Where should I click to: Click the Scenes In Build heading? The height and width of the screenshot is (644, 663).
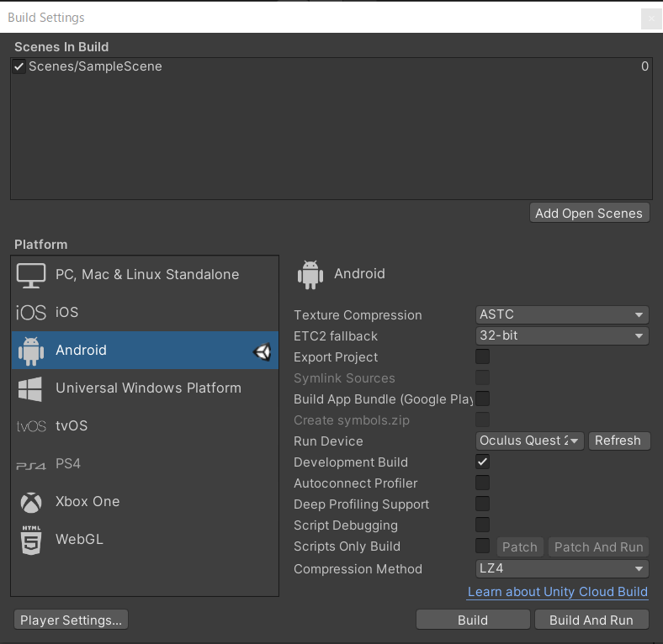[x=61, y=46]
